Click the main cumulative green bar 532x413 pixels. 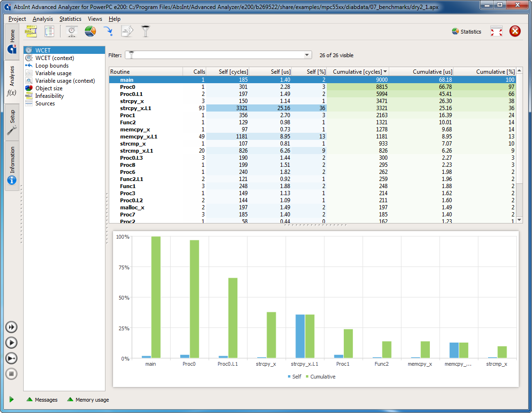[156, 297]
